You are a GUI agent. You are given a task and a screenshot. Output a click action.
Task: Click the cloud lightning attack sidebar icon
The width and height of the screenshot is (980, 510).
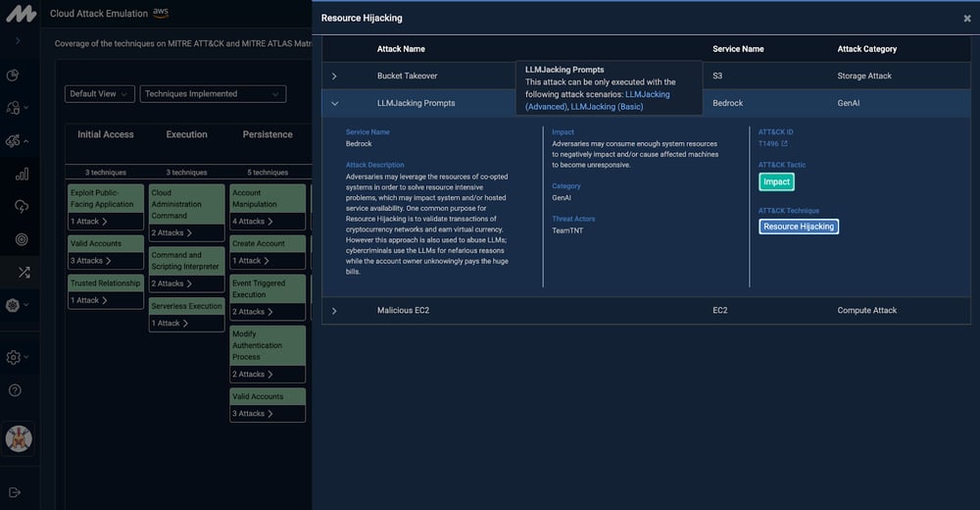pyautogui.click(x=22, y=206)
